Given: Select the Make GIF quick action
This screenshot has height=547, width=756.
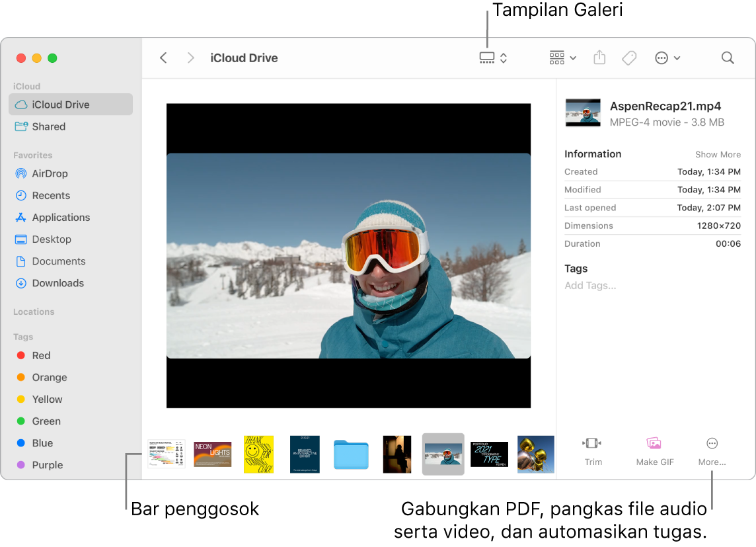Looking at the screenshot, I should [654, 452].
